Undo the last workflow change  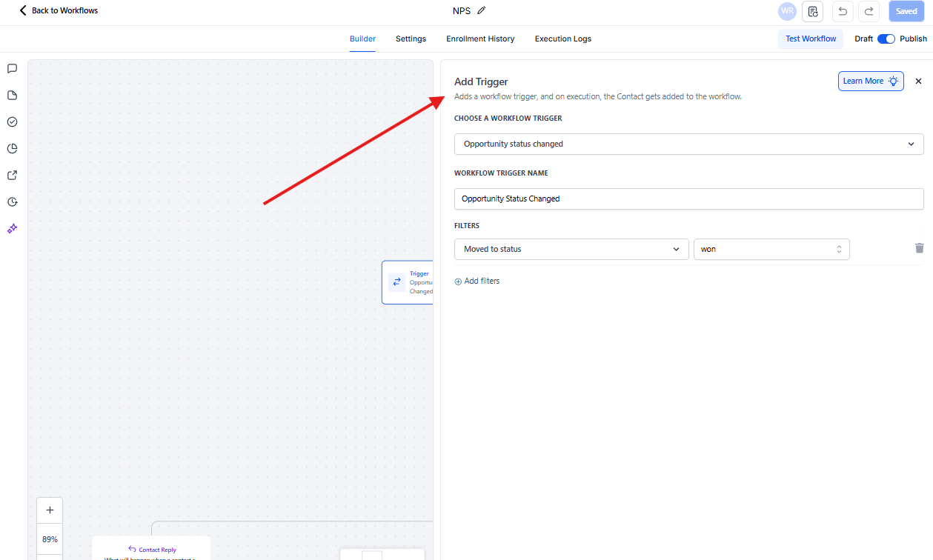(843, 11)
